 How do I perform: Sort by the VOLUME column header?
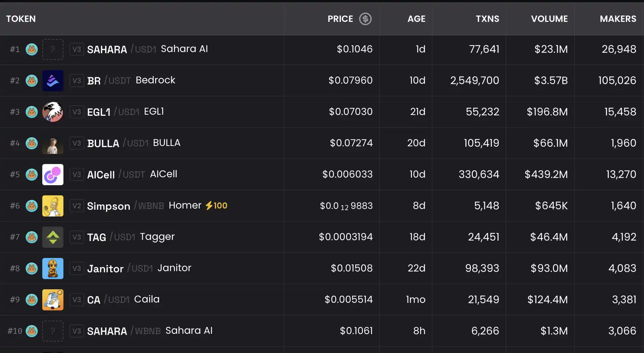click(x=549, y=19)
